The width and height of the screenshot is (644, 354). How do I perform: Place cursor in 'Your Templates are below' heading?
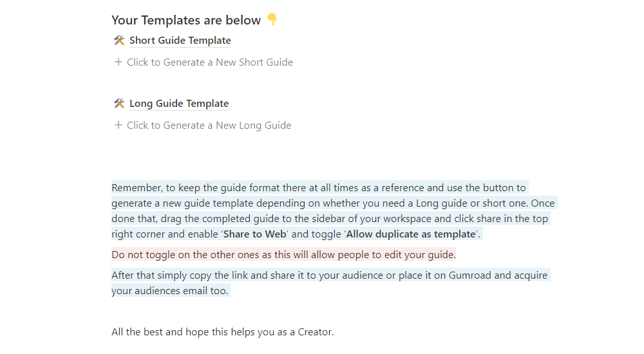click(186, 20)
